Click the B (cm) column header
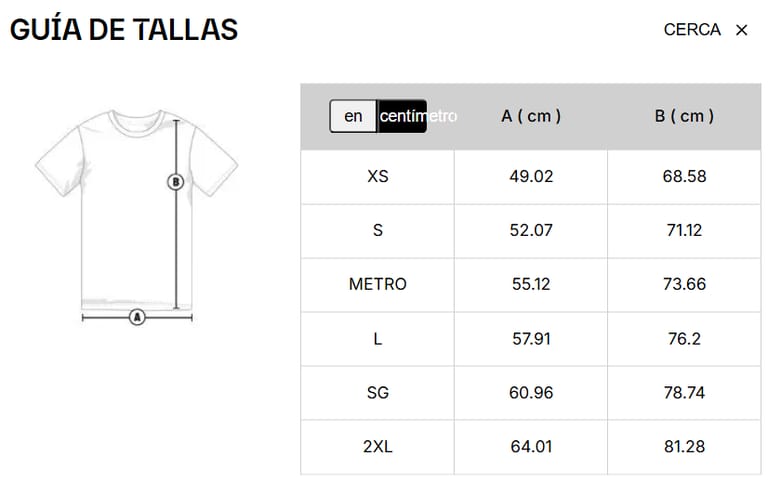Image resolution: width=768 pixels, height=482 pixels. (x=684, y=116)
